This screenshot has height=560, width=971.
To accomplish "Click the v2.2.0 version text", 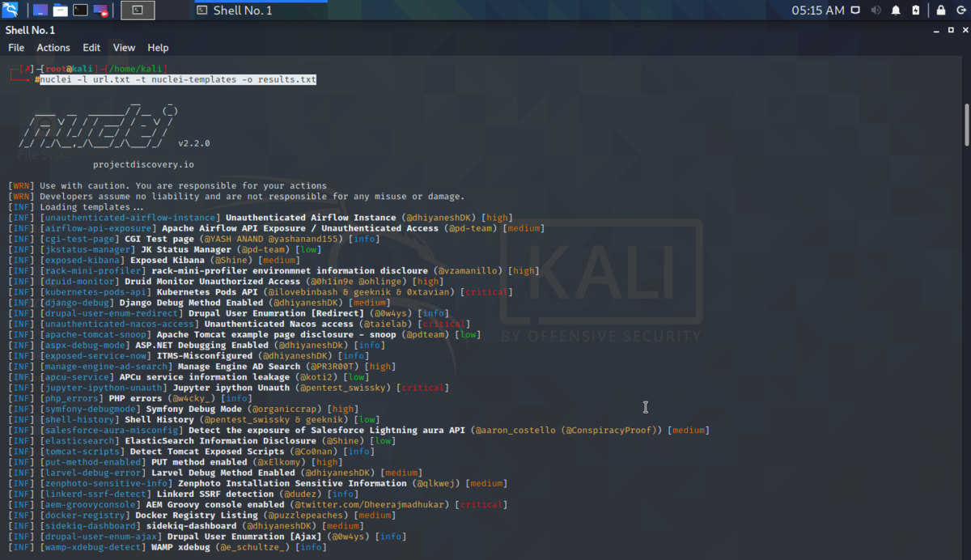I will point(194,143).
